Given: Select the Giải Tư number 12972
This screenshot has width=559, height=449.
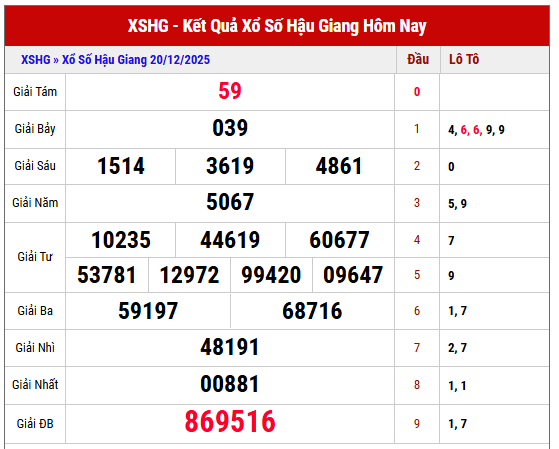Looking at the screenshot, I should (x=189, y=275).
